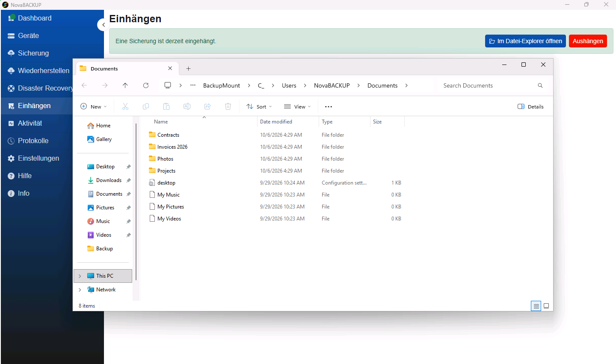Click the Forward arrow in File Explorer
The image size is (616, 364).
coord(105,85)
